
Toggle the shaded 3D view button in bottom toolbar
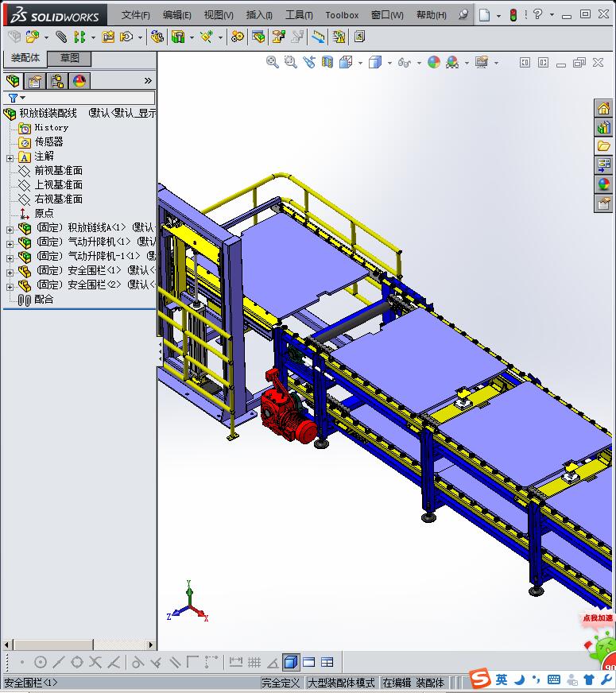[290, 662]
